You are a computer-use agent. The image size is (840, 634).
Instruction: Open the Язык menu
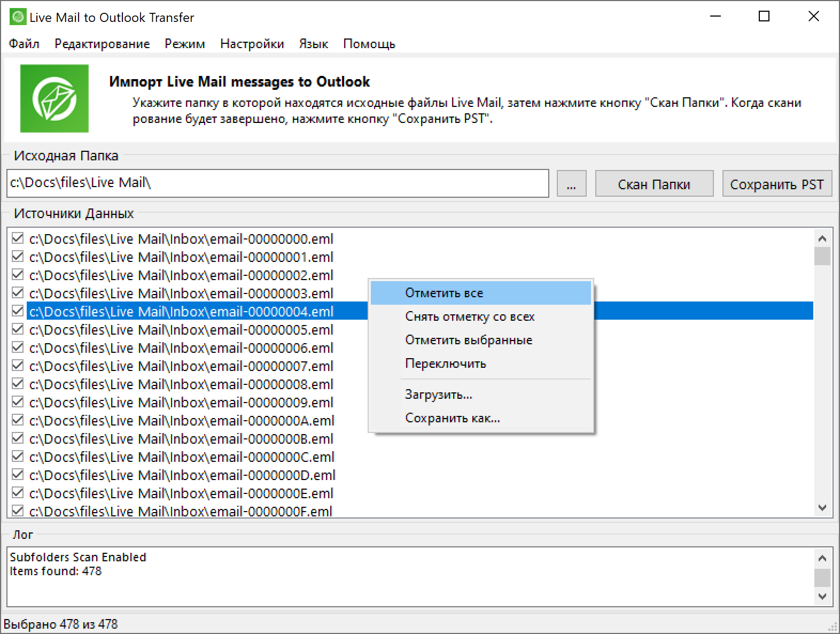pyautogui.click(x=314, y=44)
